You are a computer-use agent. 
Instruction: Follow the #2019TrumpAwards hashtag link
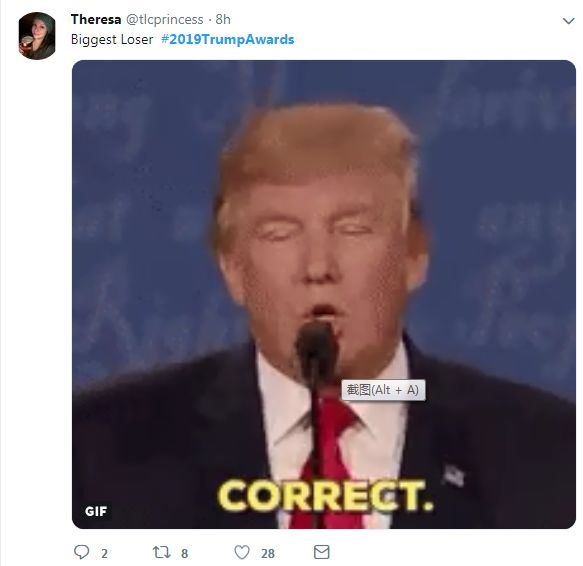(228, 39)
